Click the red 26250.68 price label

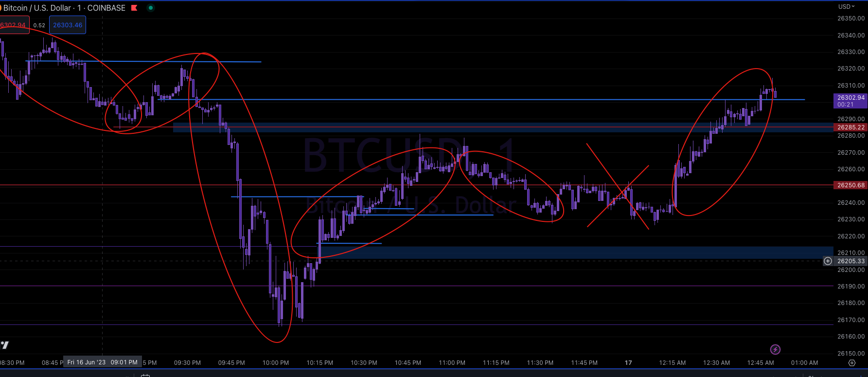(850, 185)
